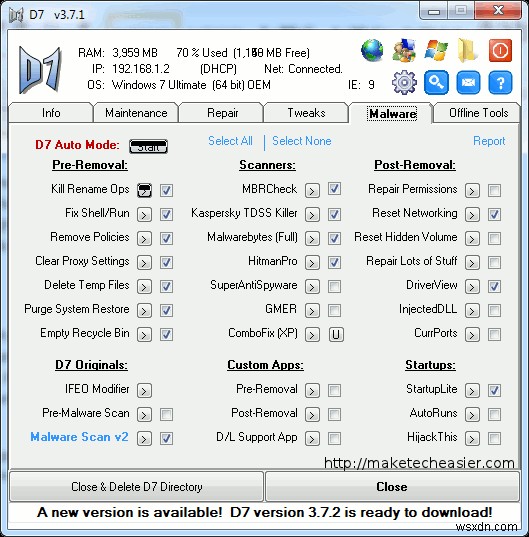Click the new version available notice

(264, 512)
